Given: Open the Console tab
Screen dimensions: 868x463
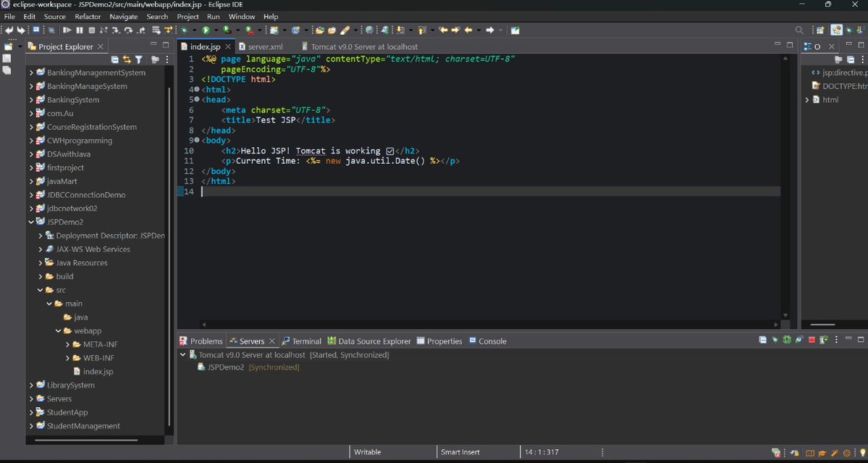Looking at the screenshot, I should tap(488, 341).
